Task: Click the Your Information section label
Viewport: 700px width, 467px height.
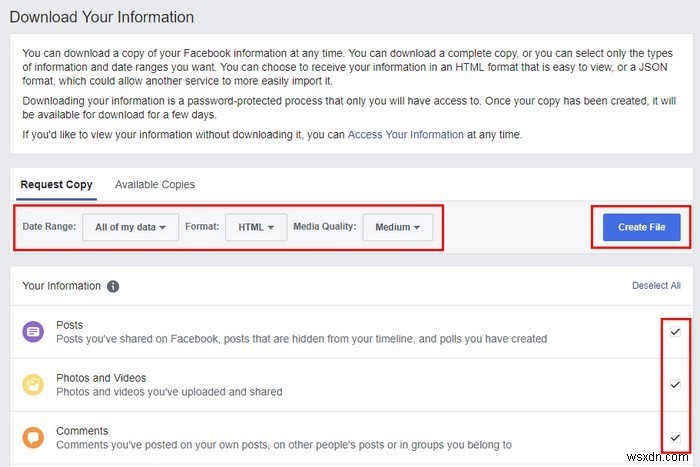Action: click(62, 286)
